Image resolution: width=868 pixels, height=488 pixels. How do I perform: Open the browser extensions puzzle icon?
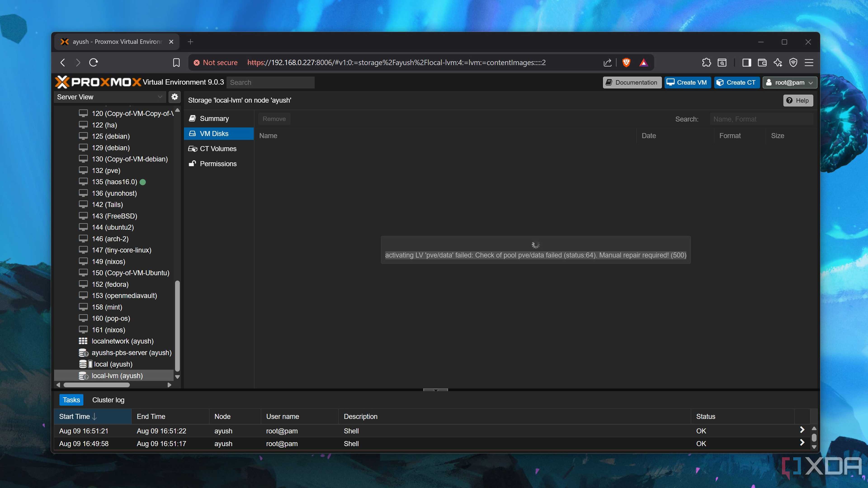[x=706, y=63]
